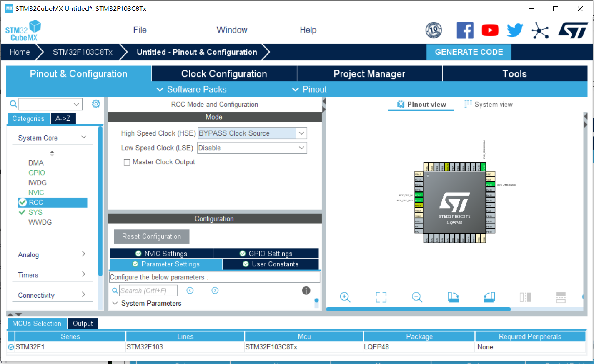The height and width of the screenshot is (364, 594).
Task: Select the MCUs Selection tab
Action: click(37, 324)
